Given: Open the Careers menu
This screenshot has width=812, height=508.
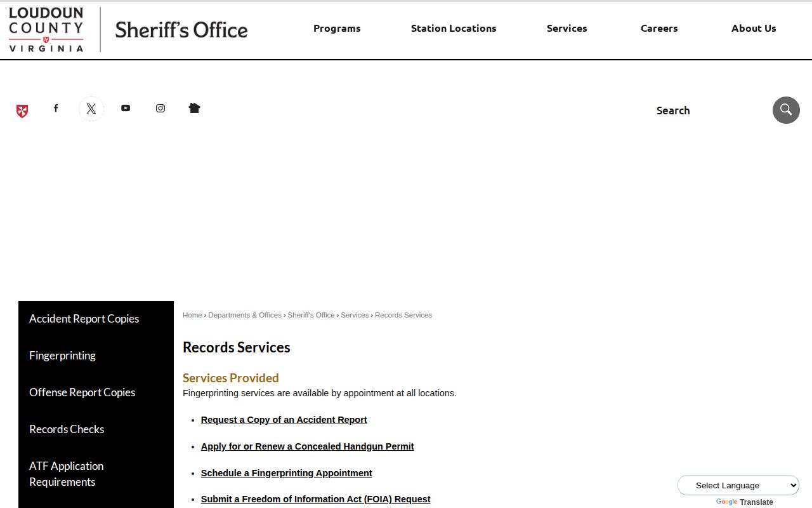Looking at the screenshot, I should pos(659,29).
